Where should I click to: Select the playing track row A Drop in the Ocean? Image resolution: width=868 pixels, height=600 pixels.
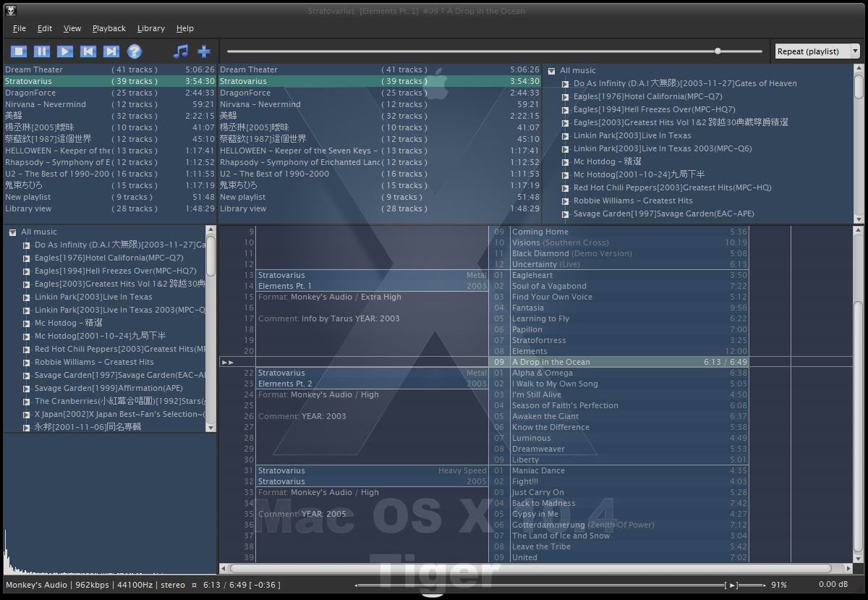pos(620,362)
